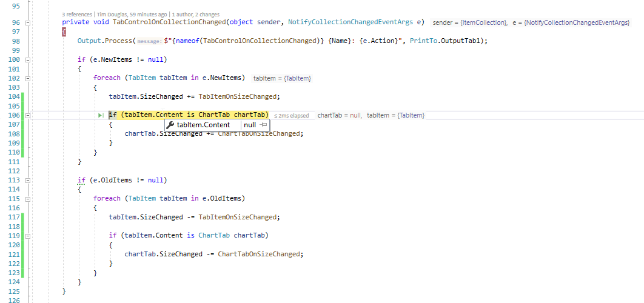
Task: Click 'TabItemOnSizeChanged' on line 117
Action: click(x=237, y=217)
